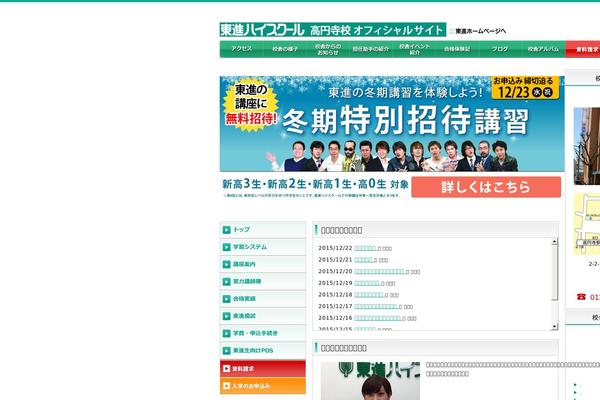
Task: Click the arrow icon beside トップ
Action: pyautogui.click(x=227, y=230)
